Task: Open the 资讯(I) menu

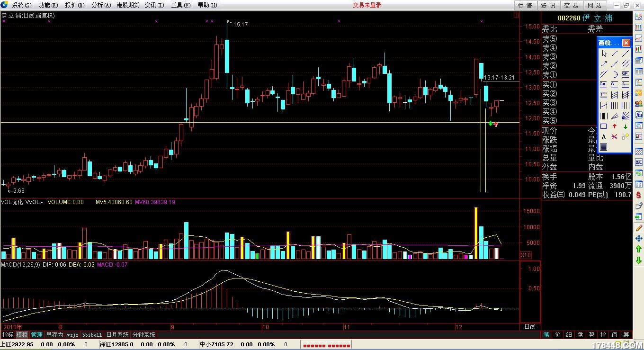Action: click(x=154, y=5)
